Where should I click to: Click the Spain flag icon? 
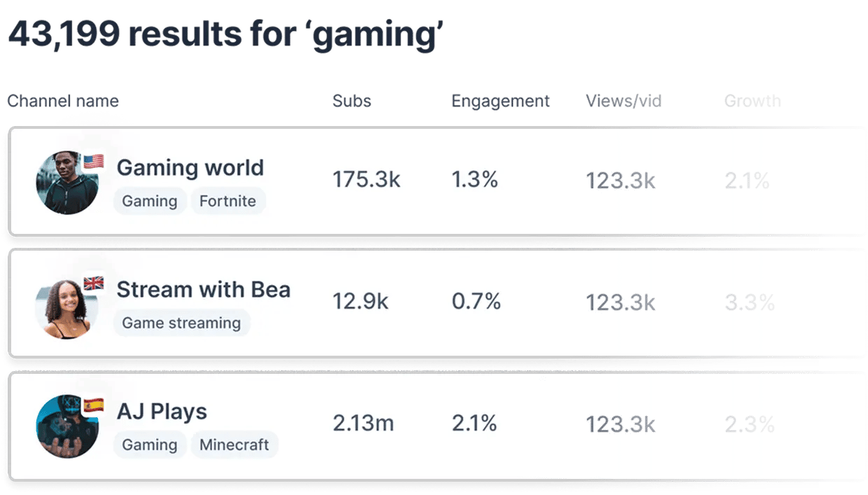(x=93, y=405)
